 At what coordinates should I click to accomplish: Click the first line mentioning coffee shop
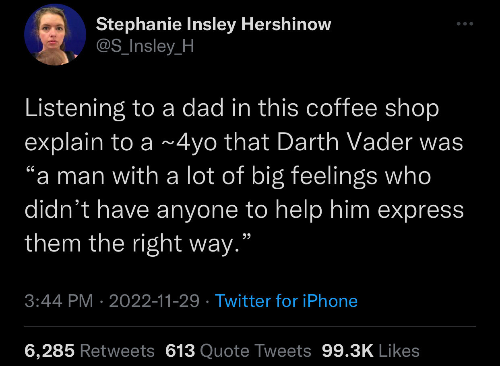coord(232,109)
